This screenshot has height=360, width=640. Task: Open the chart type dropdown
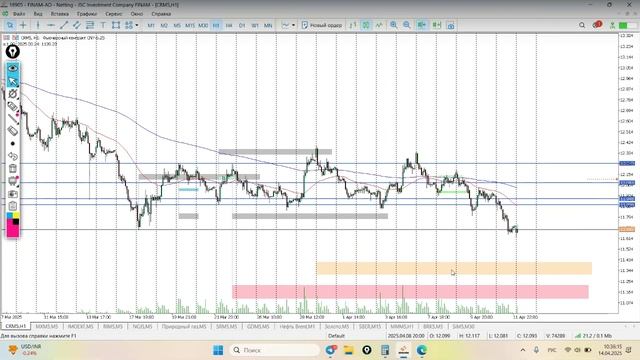pos(289,25)
